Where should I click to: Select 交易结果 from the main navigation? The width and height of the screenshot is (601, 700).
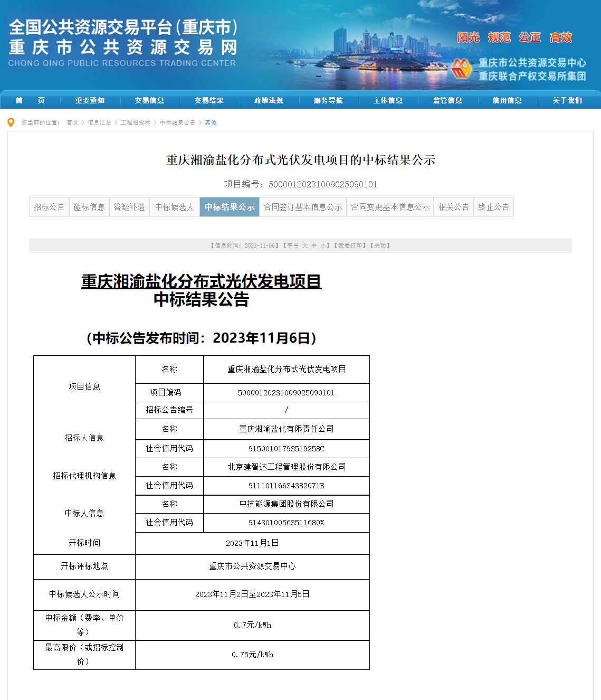[209, 100]
